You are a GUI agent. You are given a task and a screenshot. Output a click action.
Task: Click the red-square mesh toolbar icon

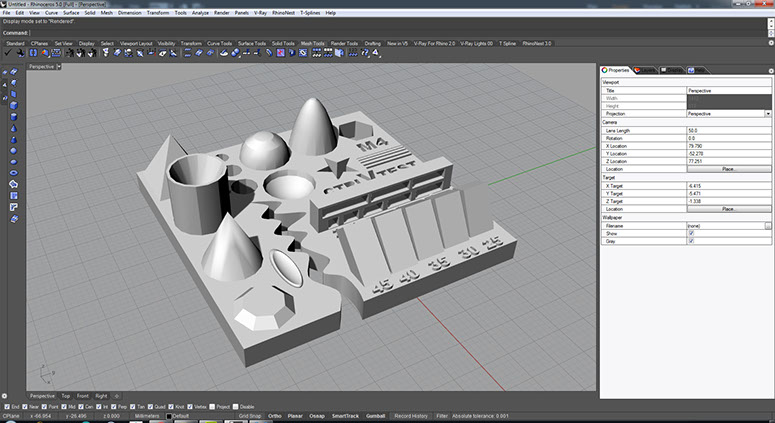tap(280, 53)
